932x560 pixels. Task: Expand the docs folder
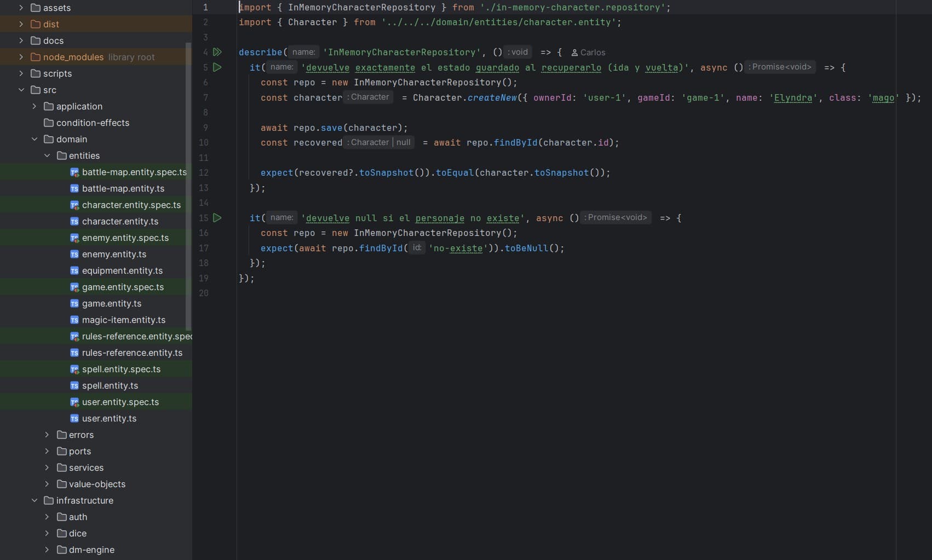point(21,41)
